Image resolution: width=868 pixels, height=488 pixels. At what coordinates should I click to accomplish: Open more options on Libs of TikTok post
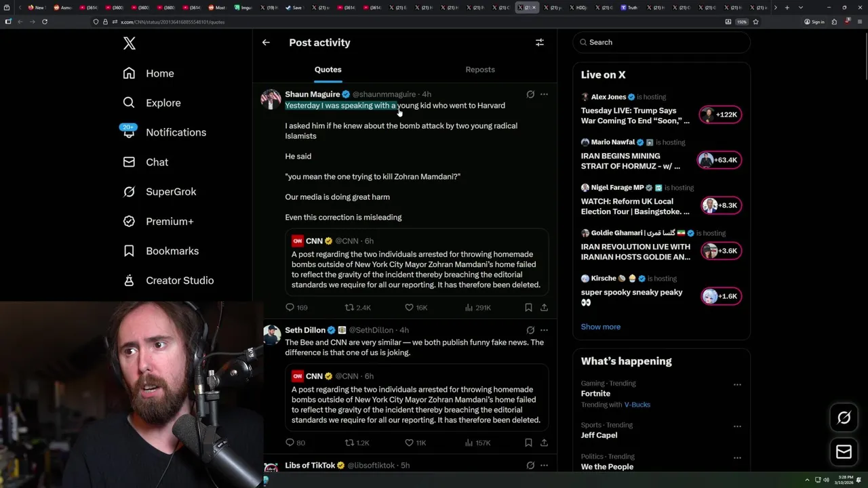[544, 466]
